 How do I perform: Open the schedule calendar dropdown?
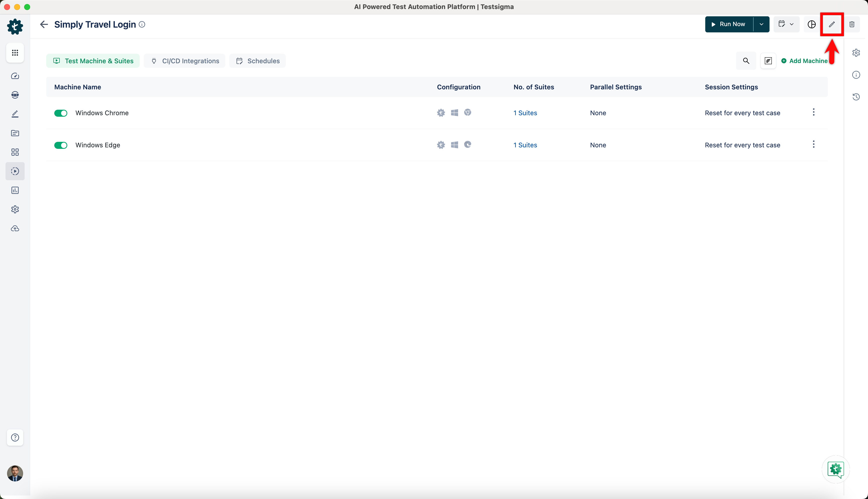click(x=786, y=24)
